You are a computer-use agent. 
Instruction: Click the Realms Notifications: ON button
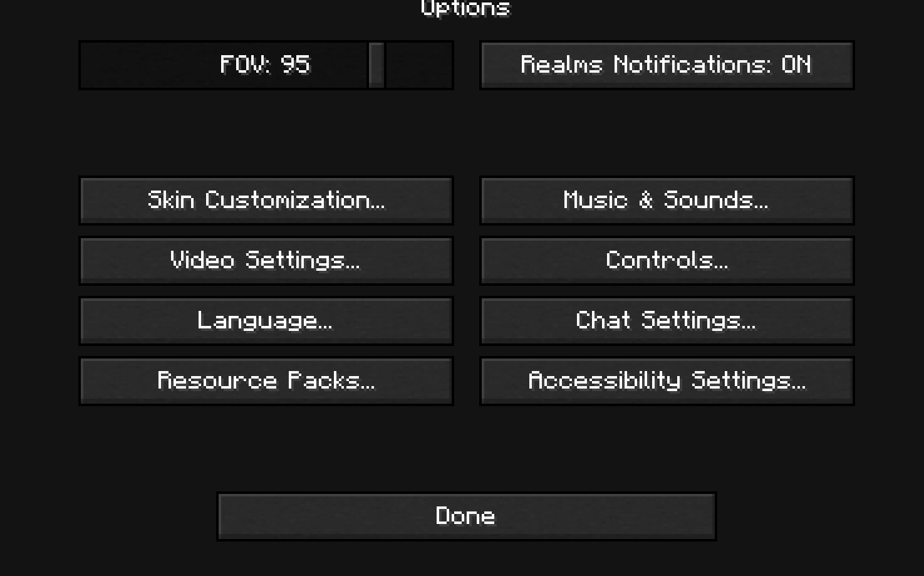click(667, 65)
